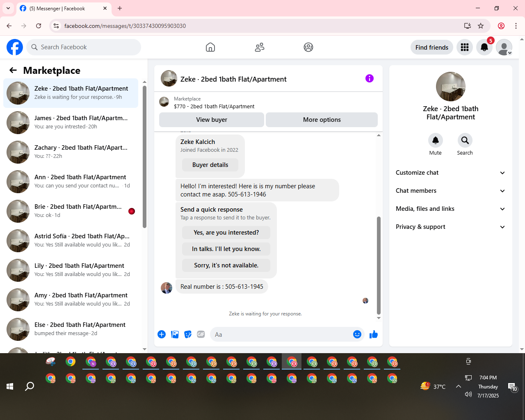Click the chat messages scrollbar thumb
The image size is (525, 420).
click(x=379, y=265)
